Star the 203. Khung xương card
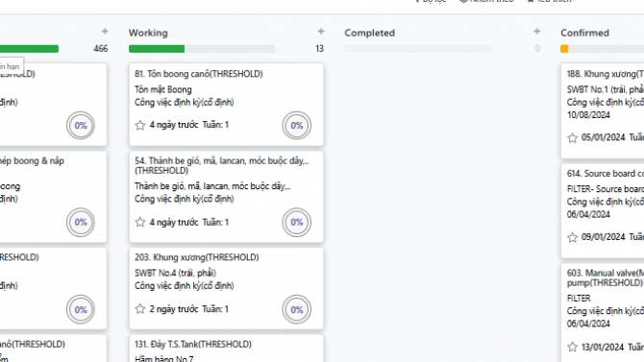 click(140, 309)
